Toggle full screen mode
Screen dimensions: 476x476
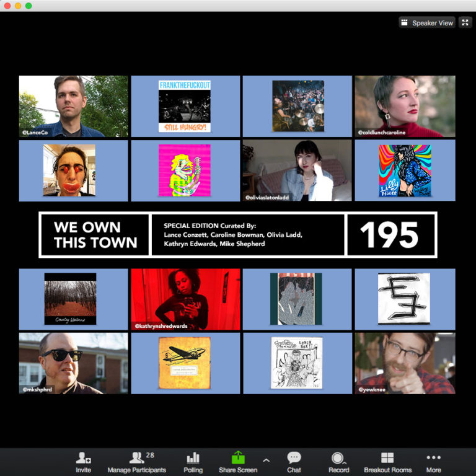point(465,23)
